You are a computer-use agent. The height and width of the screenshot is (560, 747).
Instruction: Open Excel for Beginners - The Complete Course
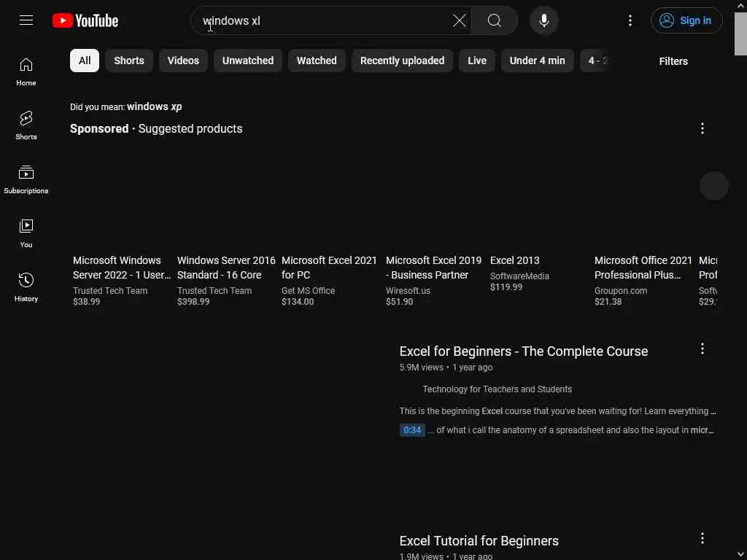click(523, 351)
